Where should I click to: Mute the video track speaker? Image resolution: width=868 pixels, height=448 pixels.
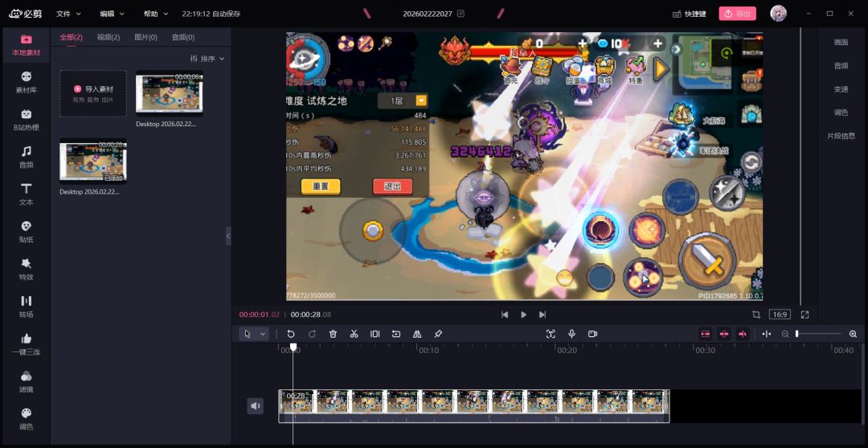click(256, 406)
